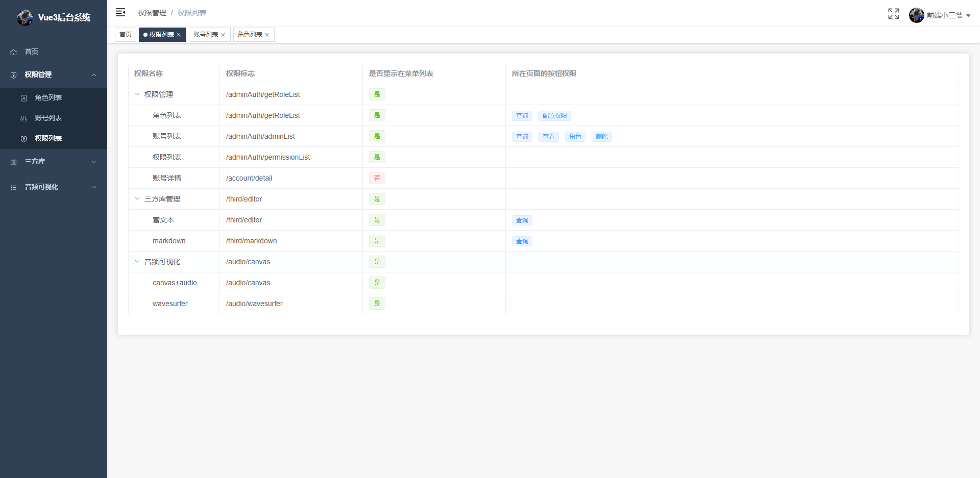Toggle fullscreen mode icon
980x478 pixels.
[894, 14]
